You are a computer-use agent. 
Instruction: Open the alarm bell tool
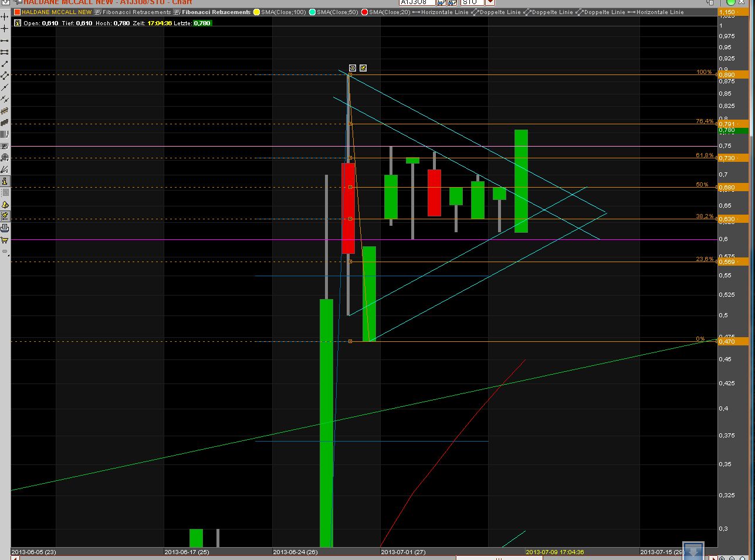(x=5, y=205)
